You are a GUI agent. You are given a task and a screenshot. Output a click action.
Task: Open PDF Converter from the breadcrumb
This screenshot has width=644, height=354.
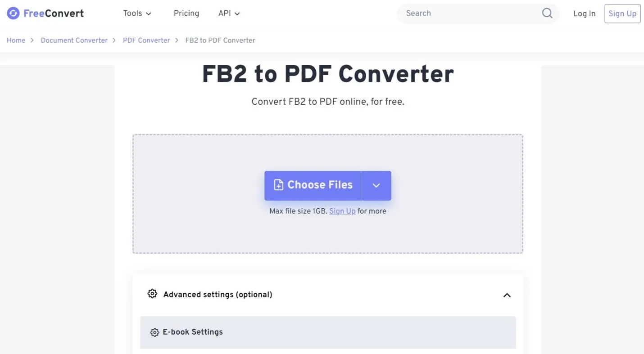146,40
